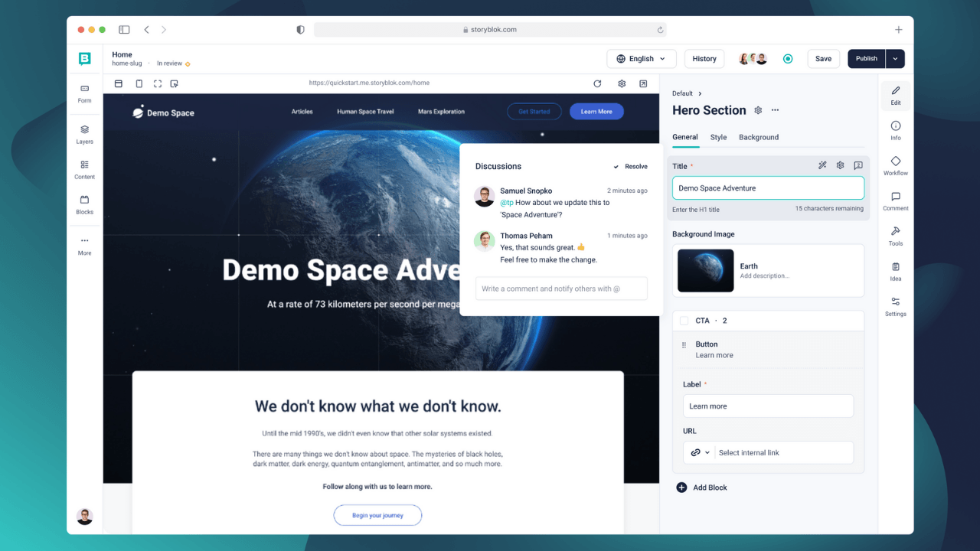Click the Workflow icon in right sidebar
Viewport: 980px width, 551px height.
(895, 165)
